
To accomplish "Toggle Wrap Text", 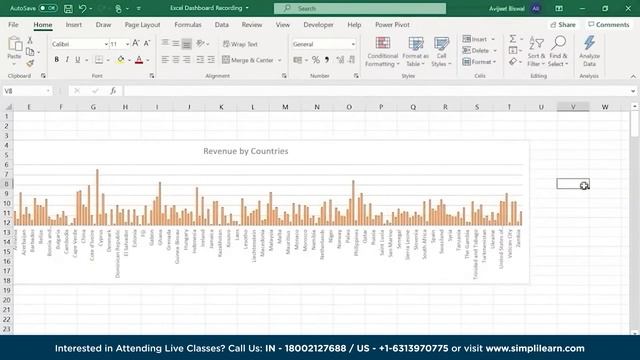I will [240, 44].
